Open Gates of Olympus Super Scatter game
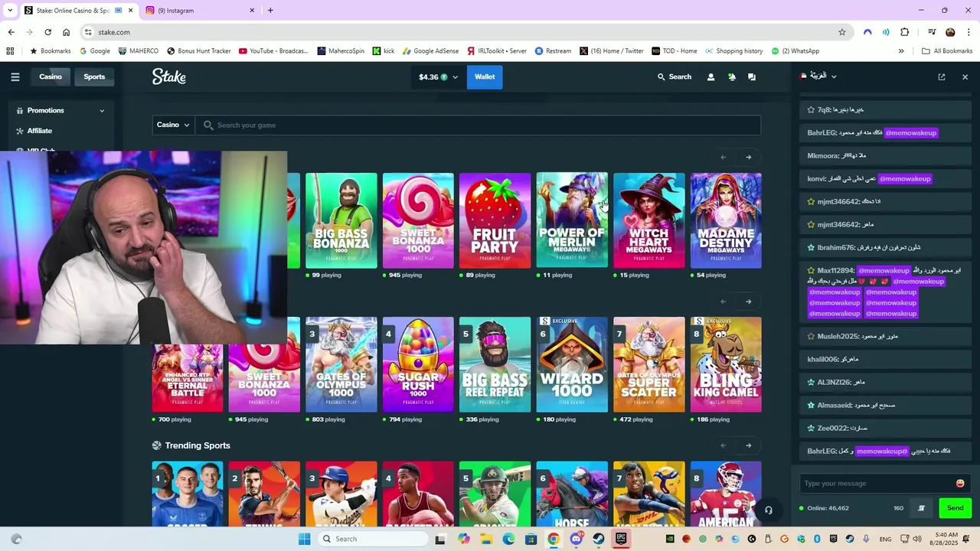The width and height of the screenshot is (980, 551). click(x=649, y=364)
